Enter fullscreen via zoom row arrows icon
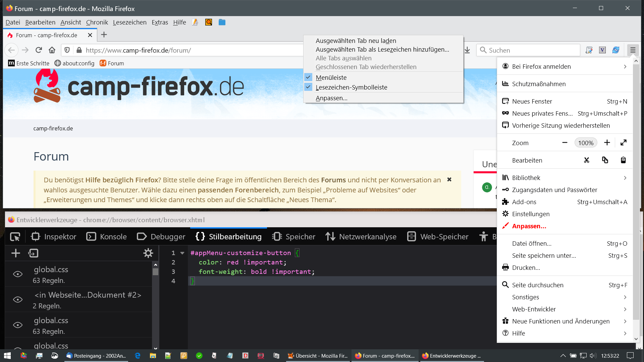644x362 pixels. [x=624, y=143]
